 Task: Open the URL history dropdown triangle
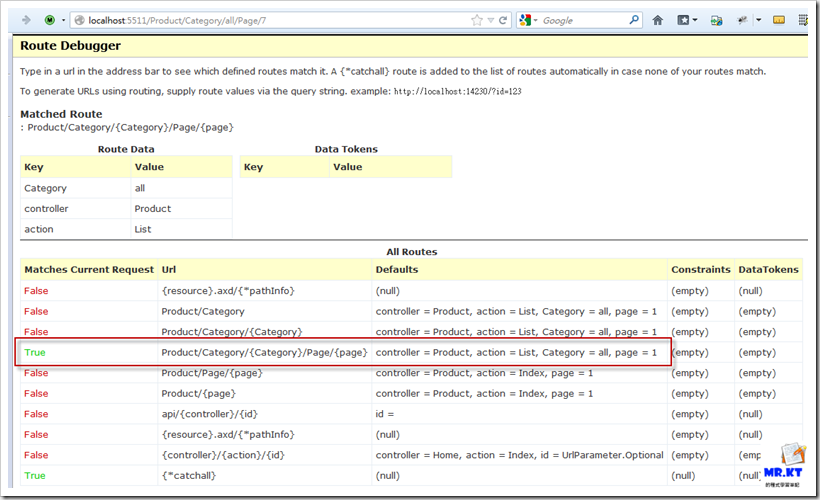coord(491,20)
